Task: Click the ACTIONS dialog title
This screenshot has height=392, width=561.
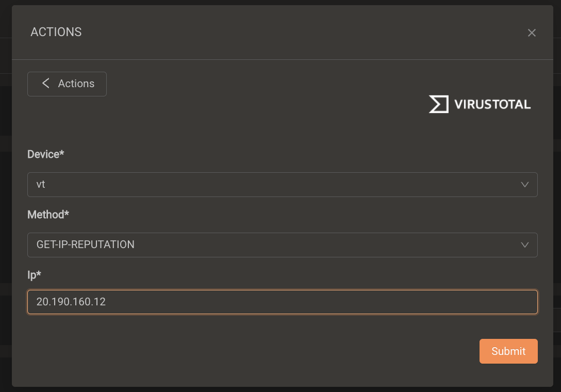Action: [x=56, y=32]
